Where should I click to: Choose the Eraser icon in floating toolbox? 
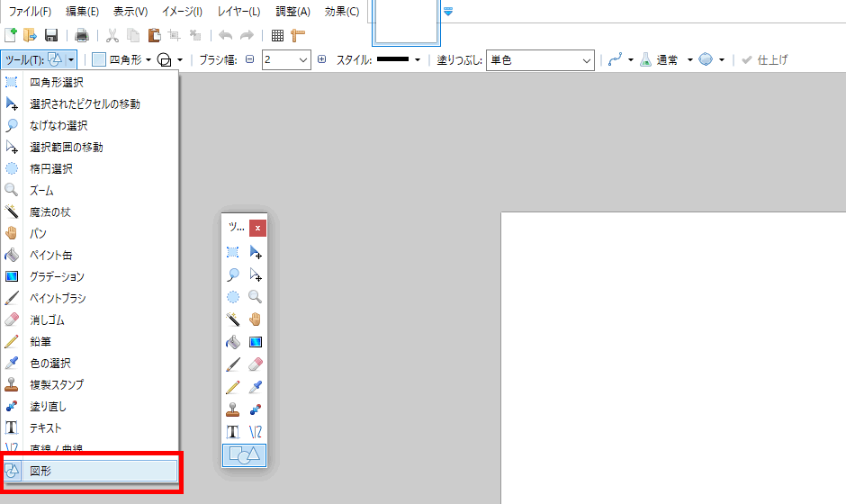tap(255, 364)
